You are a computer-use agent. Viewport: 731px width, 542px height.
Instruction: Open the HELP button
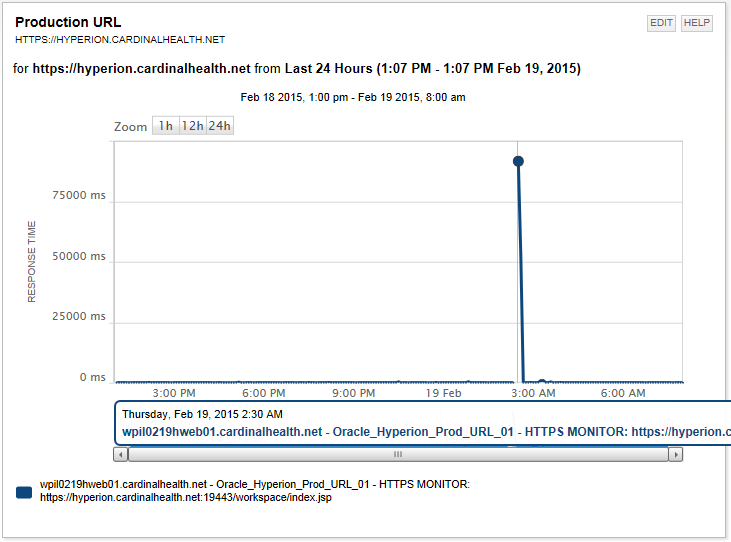coord(697,23)
